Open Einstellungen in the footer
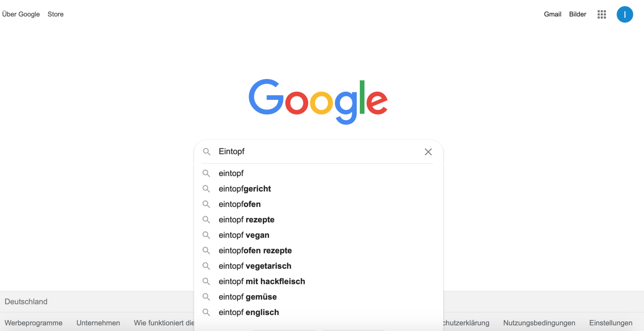Image resolution: width=644 pixels, height=331 pixels. [611, 323]
